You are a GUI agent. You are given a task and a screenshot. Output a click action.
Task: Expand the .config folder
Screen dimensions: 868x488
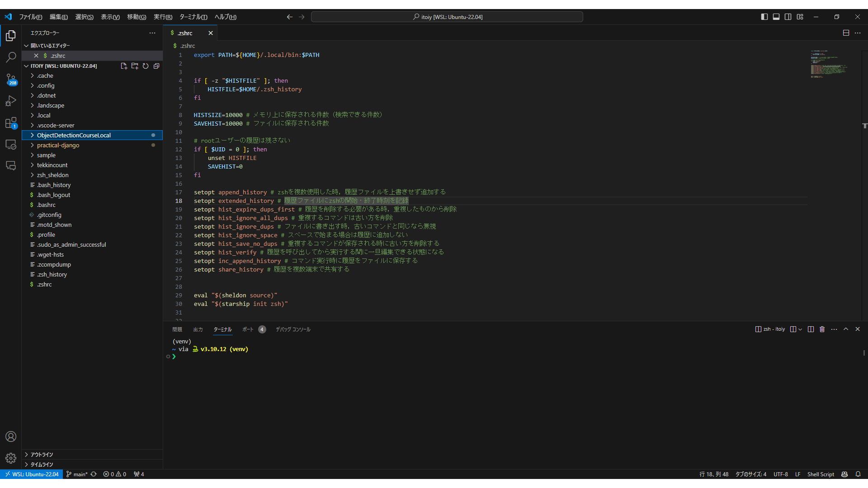click(92, 86)
